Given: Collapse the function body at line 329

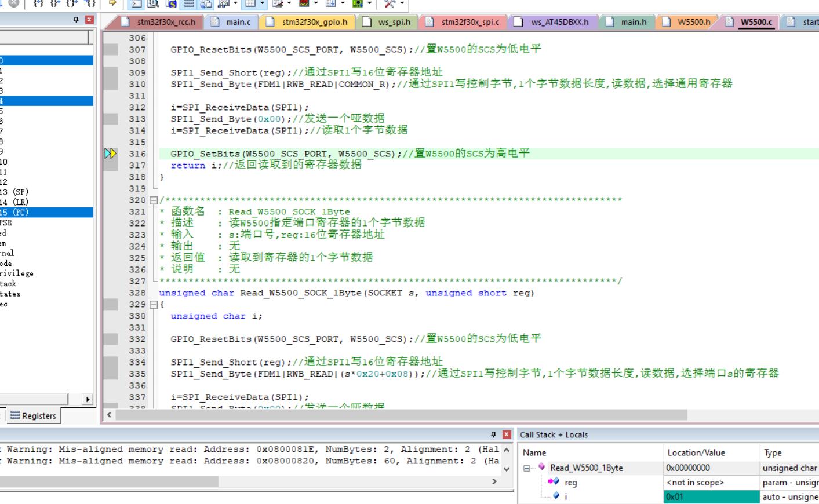Looking at the screenshot, I should (x=154, y=305).
